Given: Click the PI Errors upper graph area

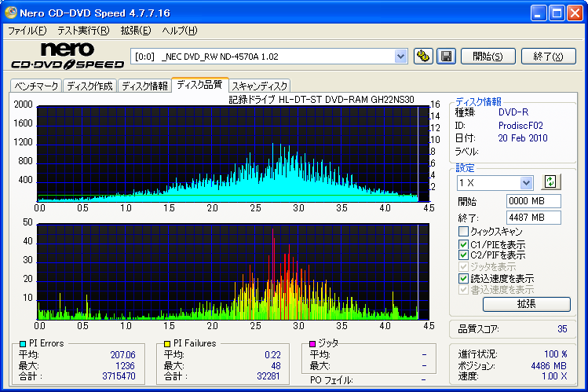Looking at the screenshot, I should [233, 154].
